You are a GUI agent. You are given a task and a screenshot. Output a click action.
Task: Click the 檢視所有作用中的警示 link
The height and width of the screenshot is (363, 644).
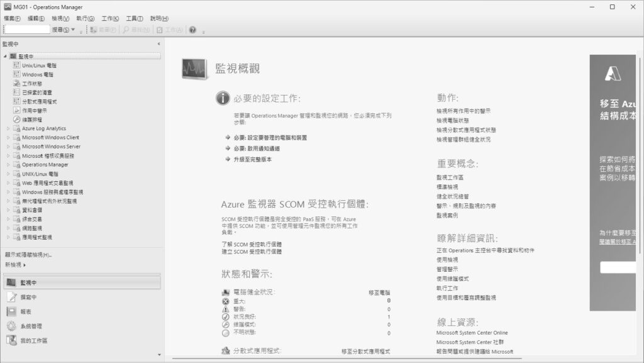(x=464, y=111)
